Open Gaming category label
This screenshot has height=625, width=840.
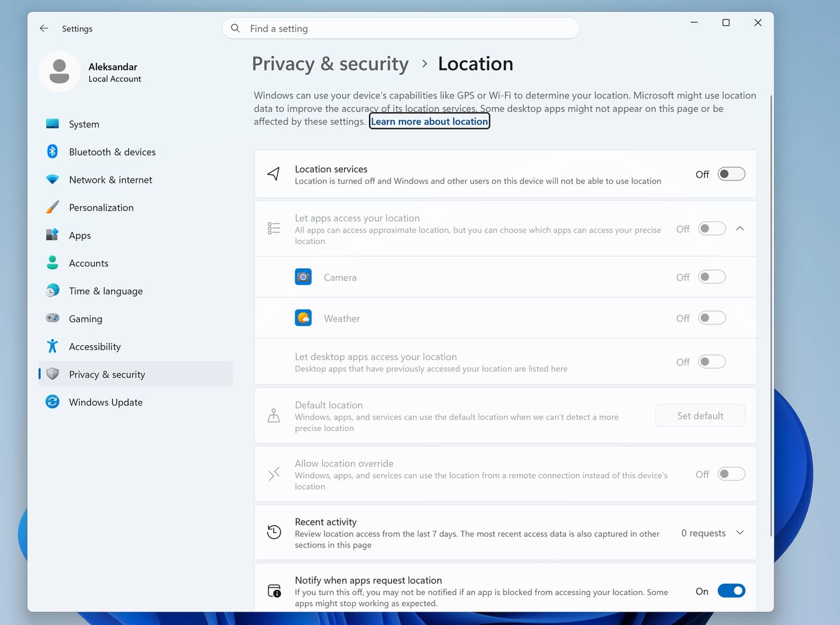[86, 319]
